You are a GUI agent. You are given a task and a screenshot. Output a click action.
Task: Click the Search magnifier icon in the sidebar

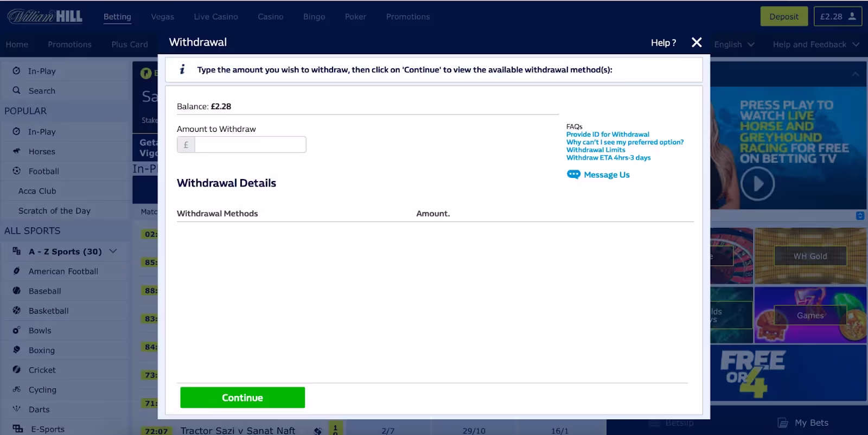coord(16,91)
